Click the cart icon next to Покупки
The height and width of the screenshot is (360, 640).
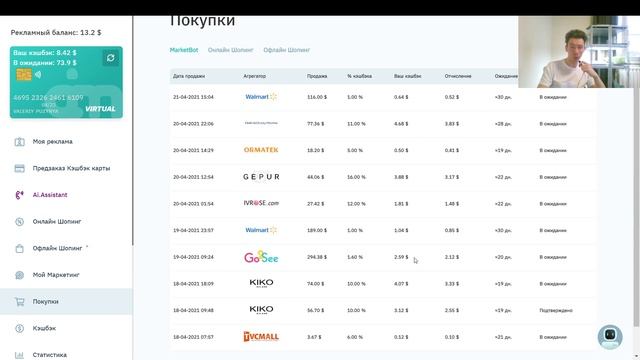click(x=20, y=302)
